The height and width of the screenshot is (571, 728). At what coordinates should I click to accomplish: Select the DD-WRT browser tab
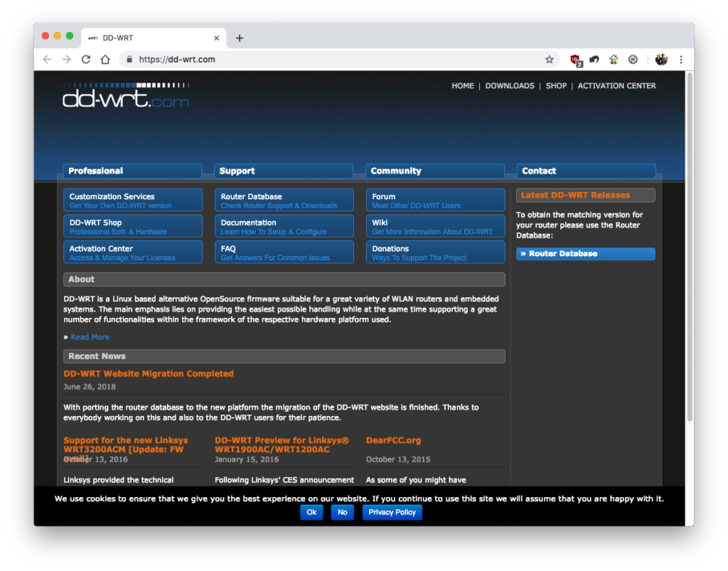click(154, 38)
